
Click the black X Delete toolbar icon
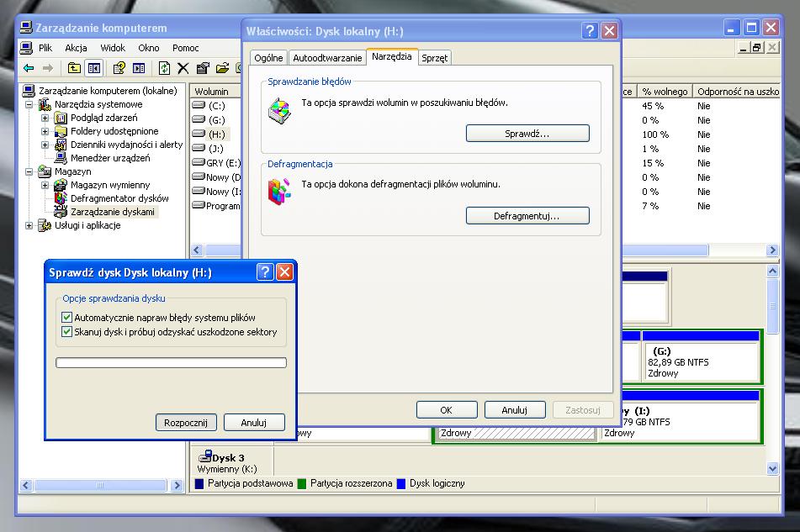coord(183,68)
